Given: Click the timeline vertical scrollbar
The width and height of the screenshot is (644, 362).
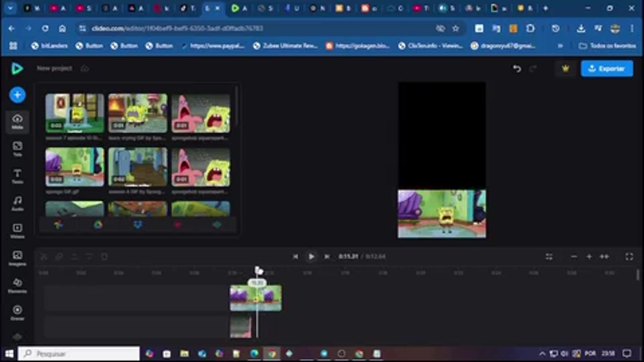Looking at the screenshot, I should tap(638, 275).
